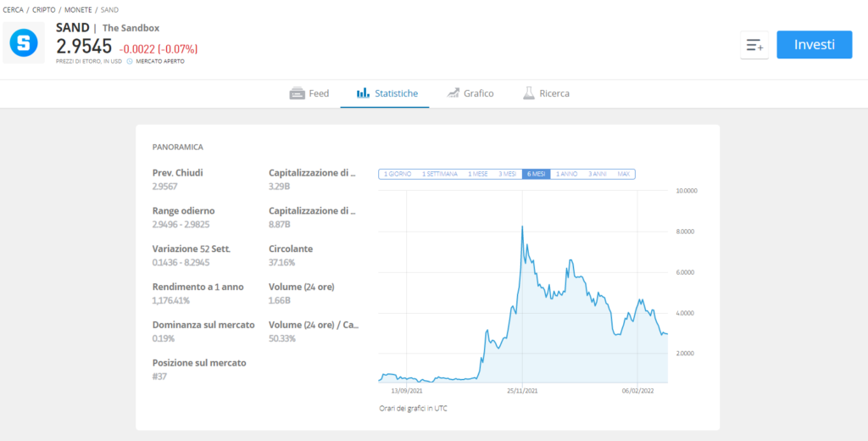The width and height of the screenshot is (868, 441).
Task: Click the SAND breadcrumb item
Action: coord(109,10)
